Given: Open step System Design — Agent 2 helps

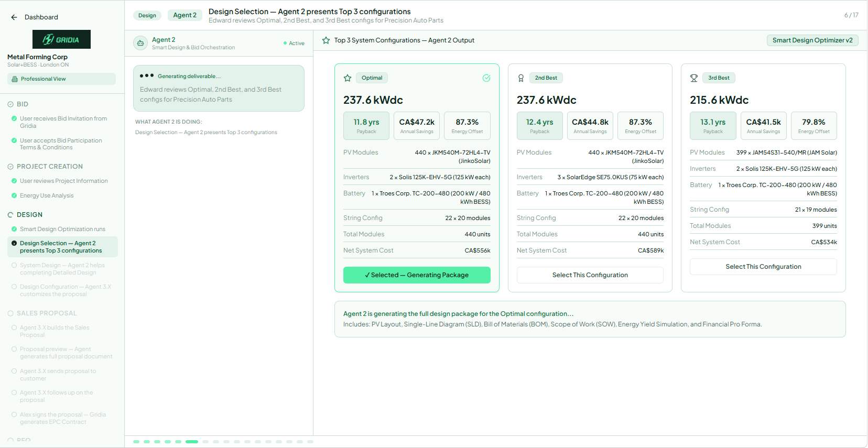Looking at the screenshot, I should pyautogui.click(x=62, y=269).
